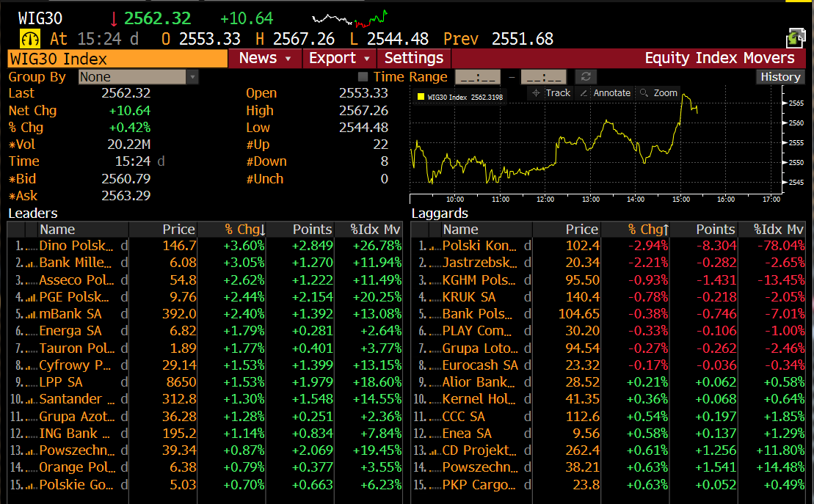This screenshot has height=504, width=814.
Task: Click the Time Range start time field
Action: tap(478, 77)
